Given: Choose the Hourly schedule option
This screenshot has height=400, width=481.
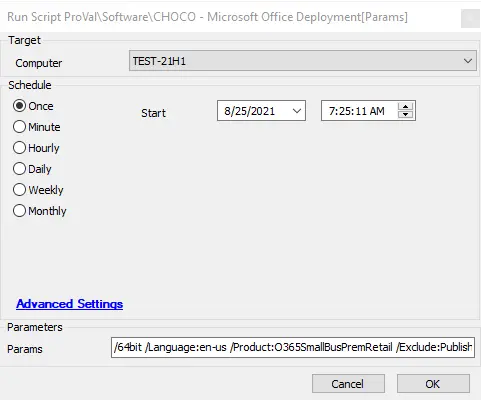Looking at the screenshot, I should 19,148.
